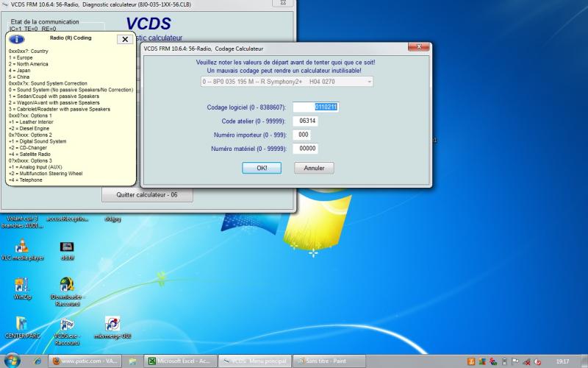Switch to the VCDS Menu principal taskbar item
Viewport: 588px width, 368px height.
coord(254,361)
